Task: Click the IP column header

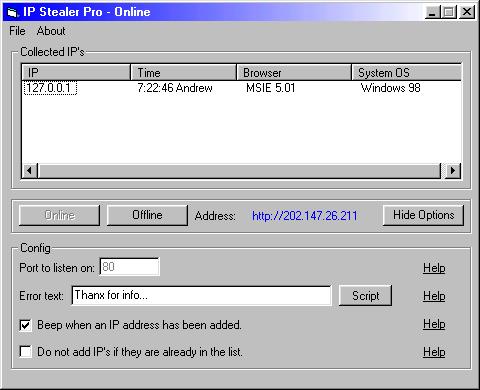Action: click(76, 72)
